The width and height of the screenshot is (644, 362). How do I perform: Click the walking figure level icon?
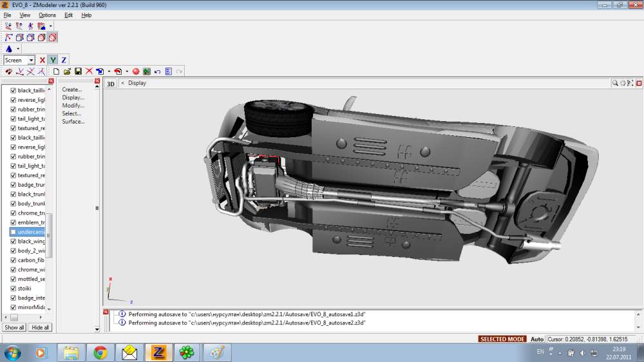click(30, 26)
